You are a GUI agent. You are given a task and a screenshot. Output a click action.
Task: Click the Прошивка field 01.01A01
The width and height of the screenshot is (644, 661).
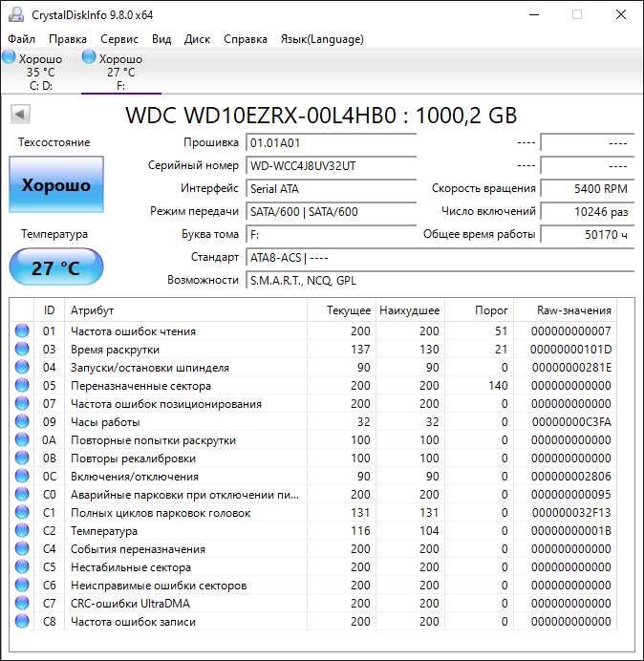coord(331,143)
